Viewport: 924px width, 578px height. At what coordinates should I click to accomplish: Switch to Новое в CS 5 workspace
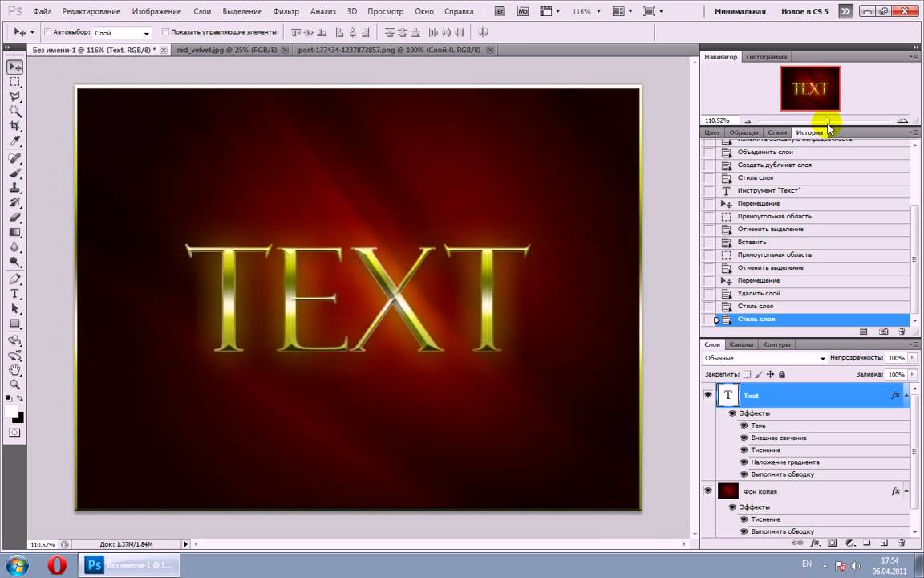coord(804,11)
